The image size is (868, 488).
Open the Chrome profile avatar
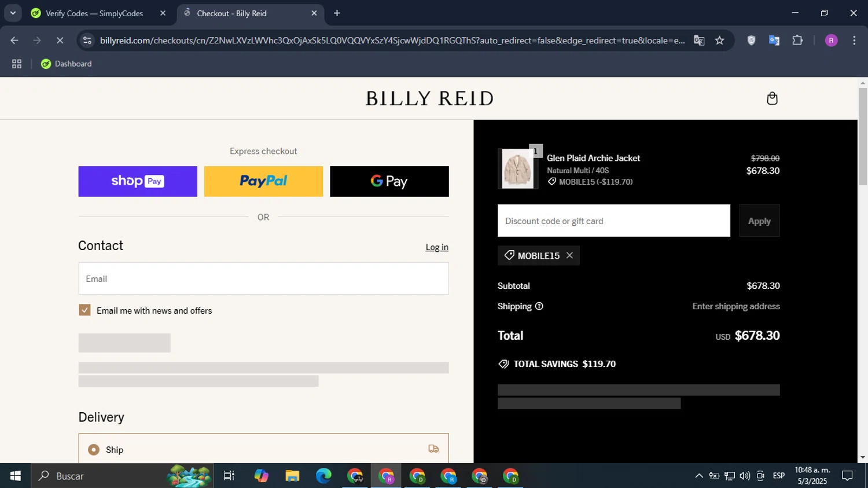tap(831, 41)
